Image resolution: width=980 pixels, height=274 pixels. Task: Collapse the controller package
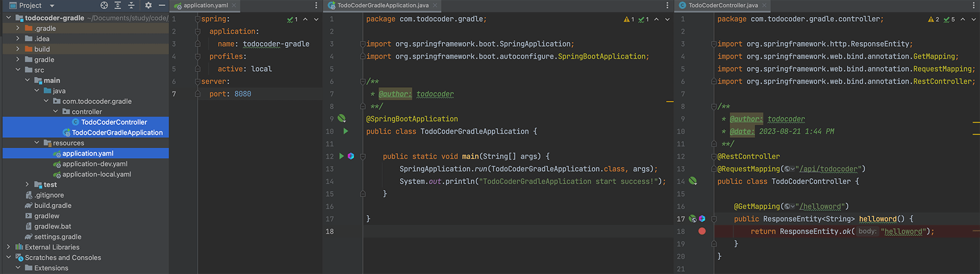pos(55,111)
